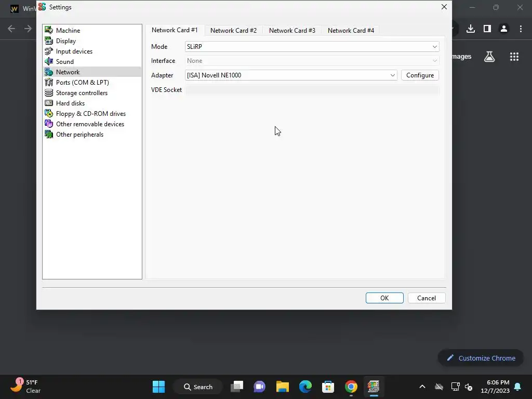Click the Input devices category icon
532x399 pixels.
(x=49, y=51)
